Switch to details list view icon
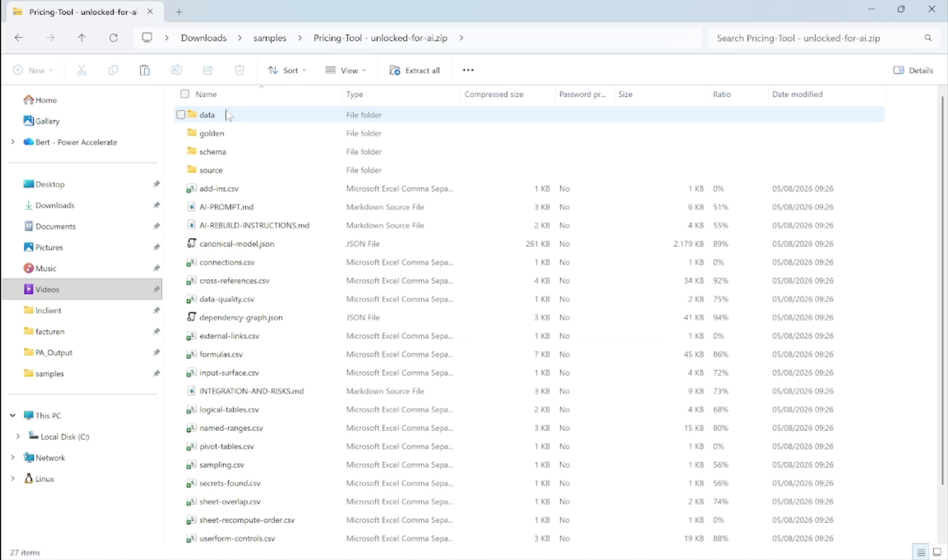This screenshot has height=560, width=948. click(921, 552)
